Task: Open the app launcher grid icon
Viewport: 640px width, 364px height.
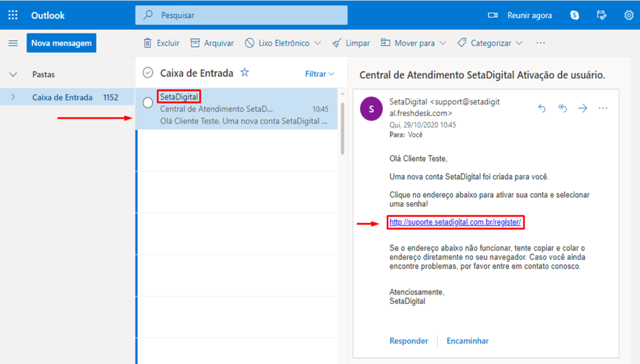Action: [x=12, y=15]
